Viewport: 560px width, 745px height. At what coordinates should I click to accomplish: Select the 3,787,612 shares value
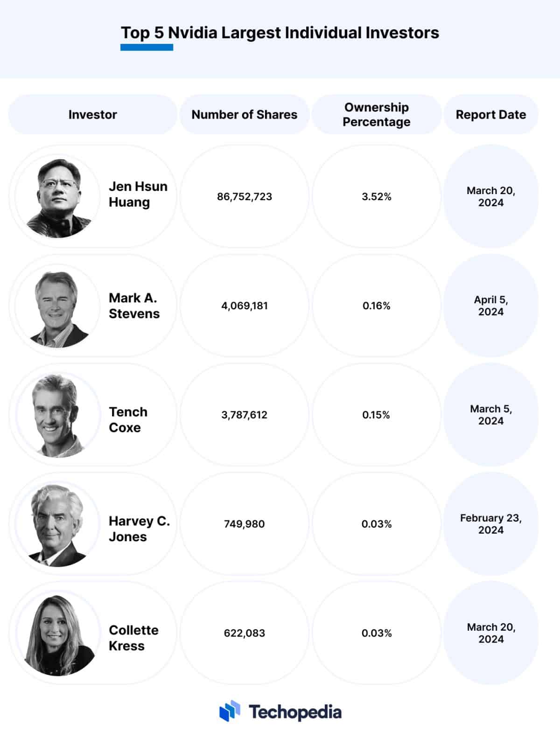click(245, 415)
